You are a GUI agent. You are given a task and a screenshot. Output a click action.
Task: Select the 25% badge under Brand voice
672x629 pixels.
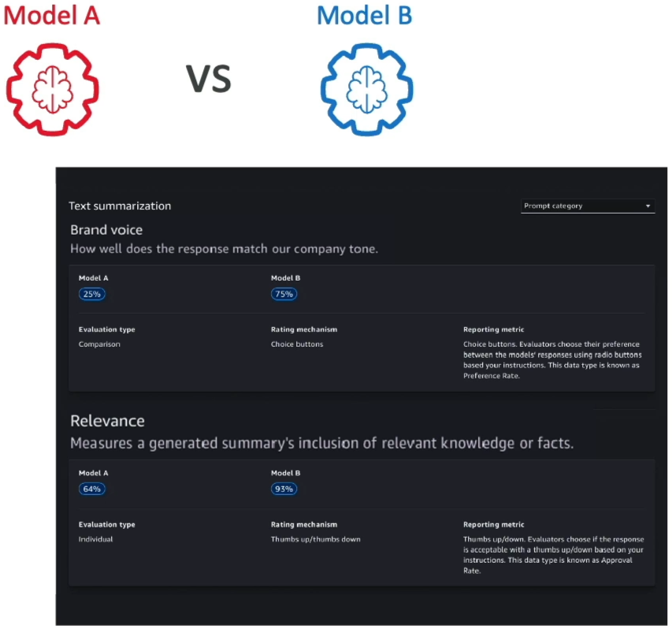91,294
